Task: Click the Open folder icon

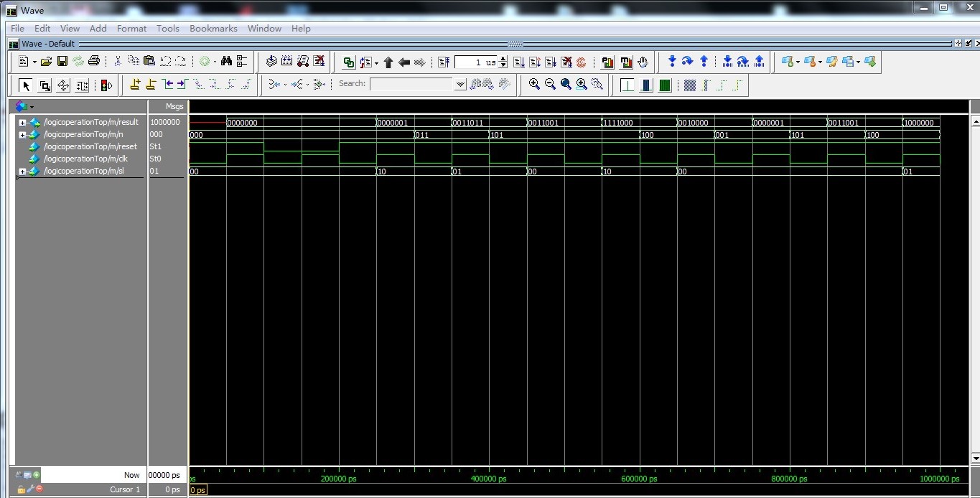Action: click(46, 62)
